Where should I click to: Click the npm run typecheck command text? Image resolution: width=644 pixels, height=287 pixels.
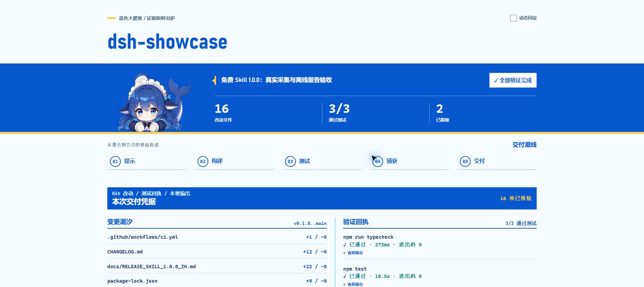pyautogui.click(x=368, y=237)
